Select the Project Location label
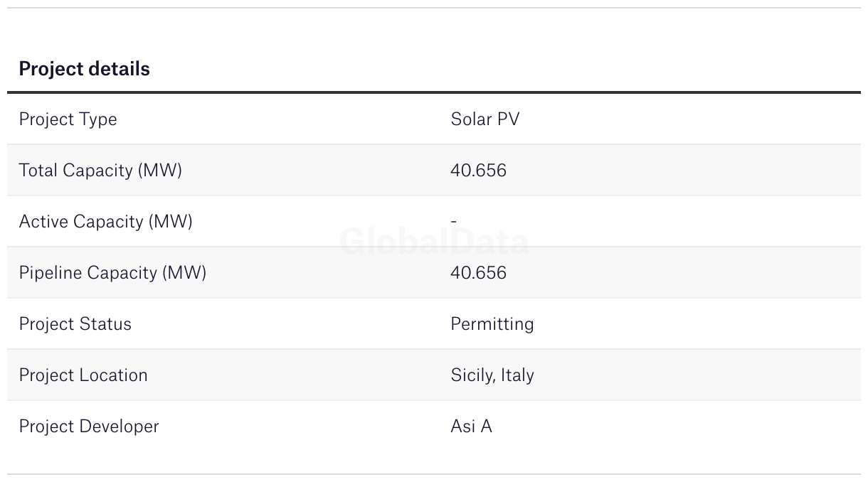Viewport: 868px width, 482px height. 83,375
